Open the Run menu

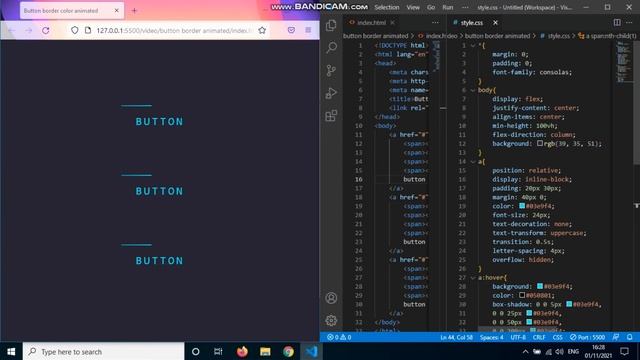tap(448, 7)
